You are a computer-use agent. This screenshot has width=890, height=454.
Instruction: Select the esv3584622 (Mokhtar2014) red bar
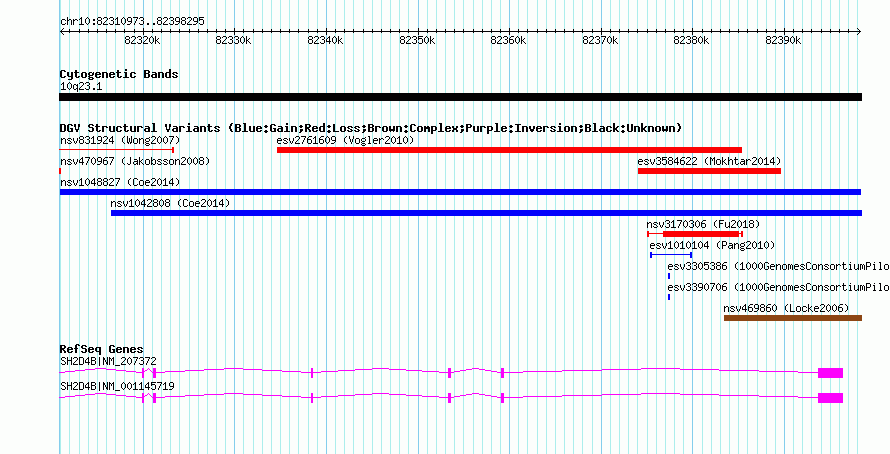coord(709,171)
